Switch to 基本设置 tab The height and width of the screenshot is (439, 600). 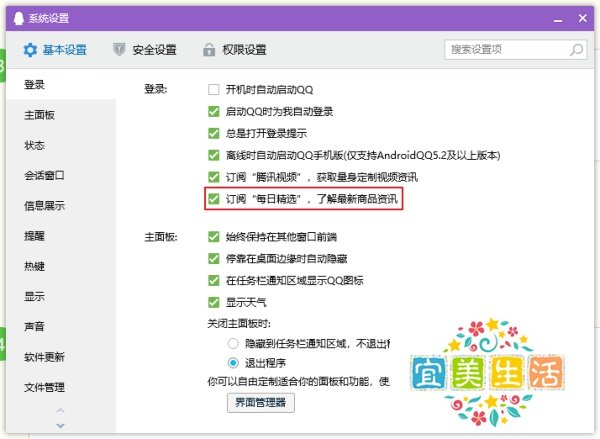(55, 50)
